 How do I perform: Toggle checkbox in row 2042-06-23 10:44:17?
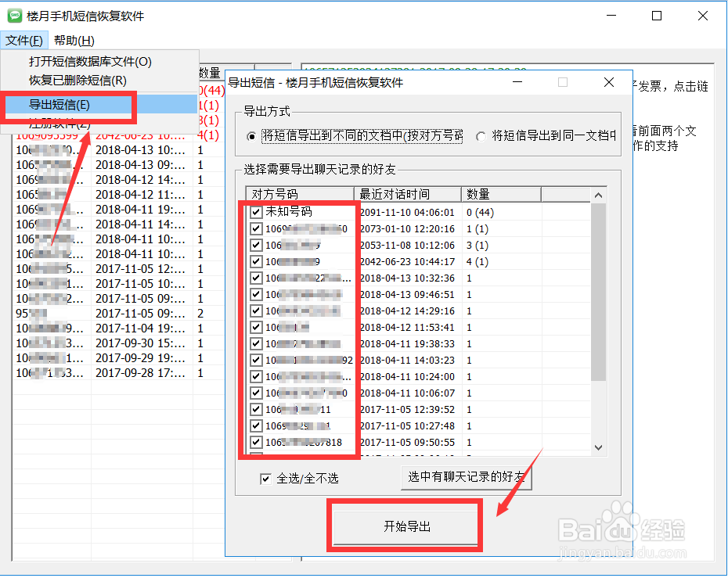(x=256, y=262)
